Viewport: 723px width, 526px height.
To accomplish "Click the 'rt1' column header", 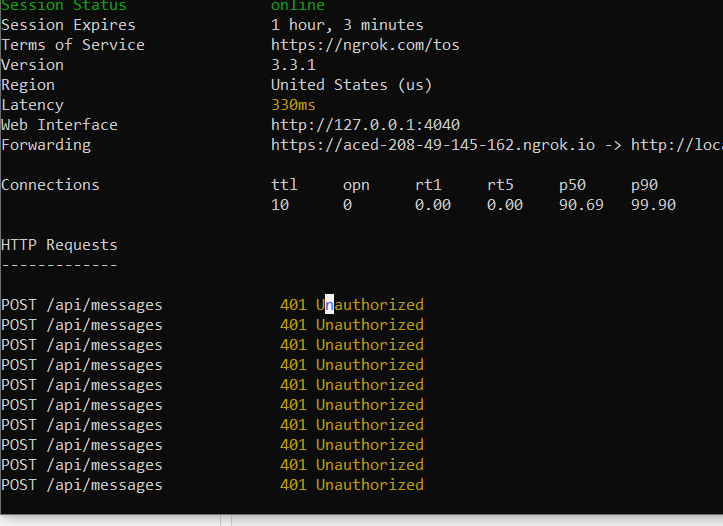I will (x=428, y=185).
